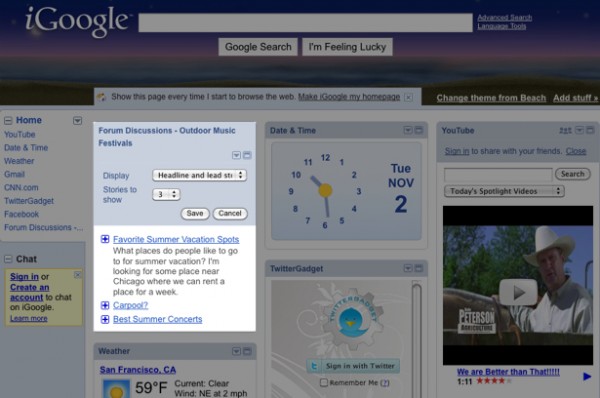Click the analog clock face
The width and height of the screenshot is (600, 398).
pos(325,191)
